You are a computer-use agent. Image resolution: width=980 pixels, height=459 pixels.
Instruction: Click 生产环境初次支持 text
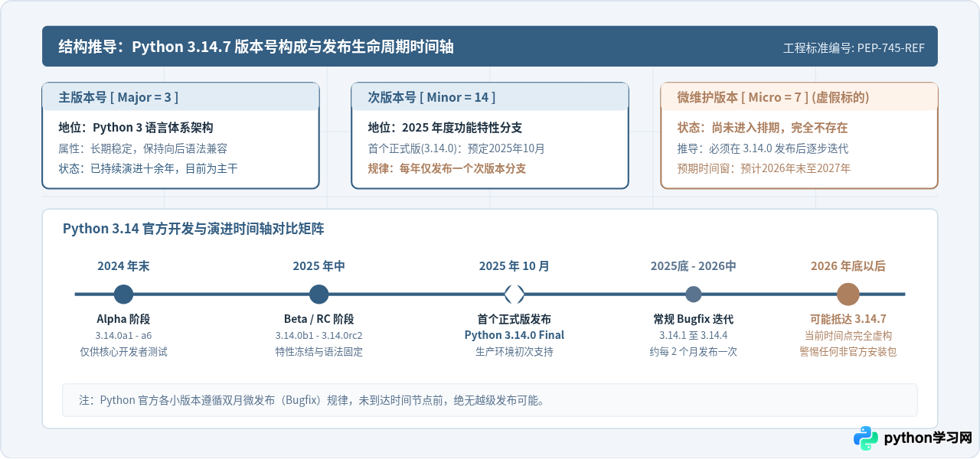pyautogui.click(x=514, y=352)
